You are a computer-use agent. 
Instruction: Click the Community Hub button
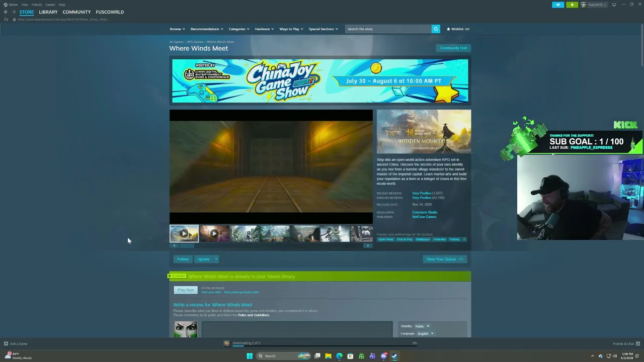(x=453, y=48)
